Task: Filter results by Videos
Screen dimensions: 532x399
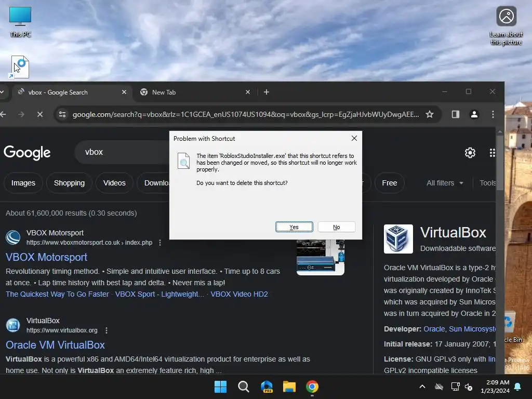Action: pos(114,183)
